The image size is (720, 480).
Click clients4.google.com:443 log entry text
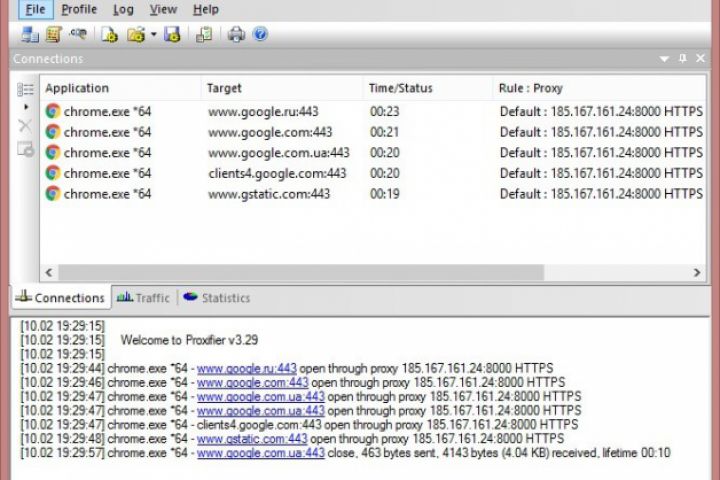click(259, 425)
